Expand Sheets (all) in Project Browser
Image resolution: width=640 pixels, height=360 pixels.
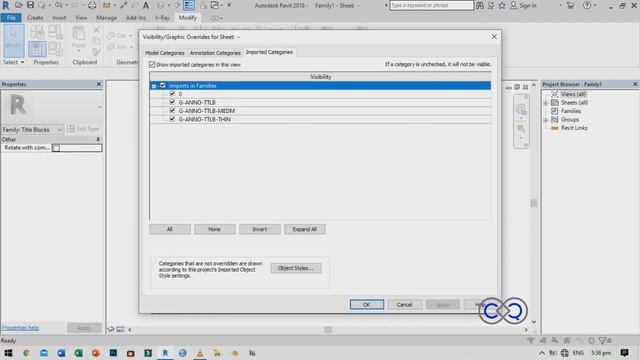pos(546,103)
